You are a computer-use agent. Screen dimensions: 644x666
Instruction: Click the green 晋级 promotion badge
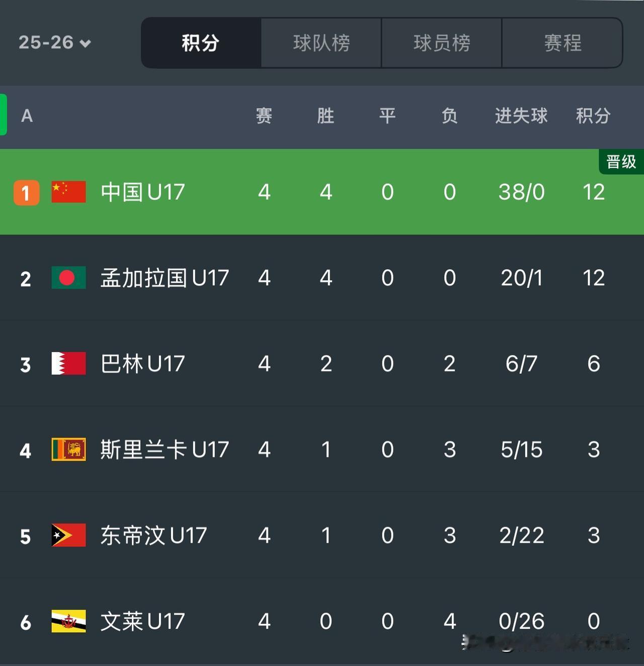click(x=620, y=162)
